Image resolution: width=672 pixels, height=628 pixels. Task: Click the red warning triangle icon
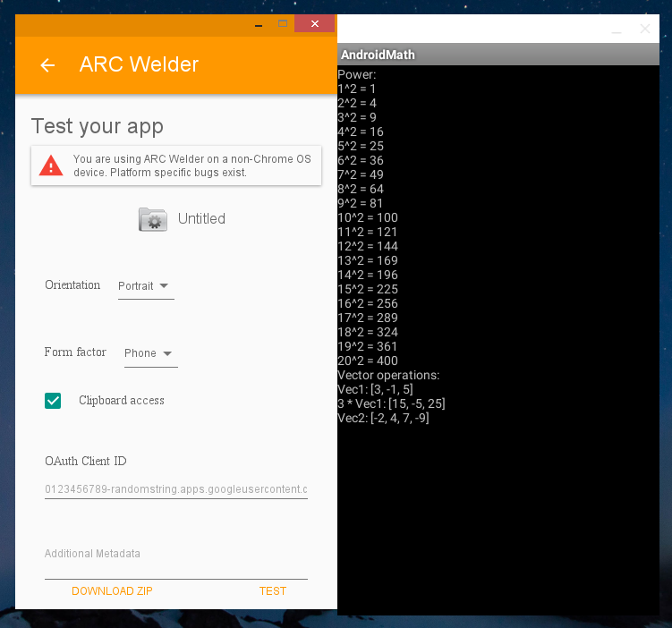51,165
